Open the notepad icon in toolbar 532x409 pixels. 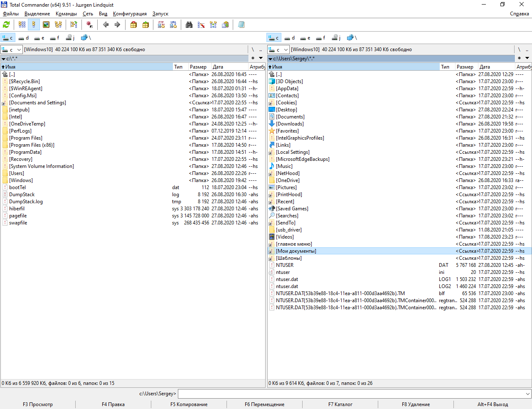(241, 25)
